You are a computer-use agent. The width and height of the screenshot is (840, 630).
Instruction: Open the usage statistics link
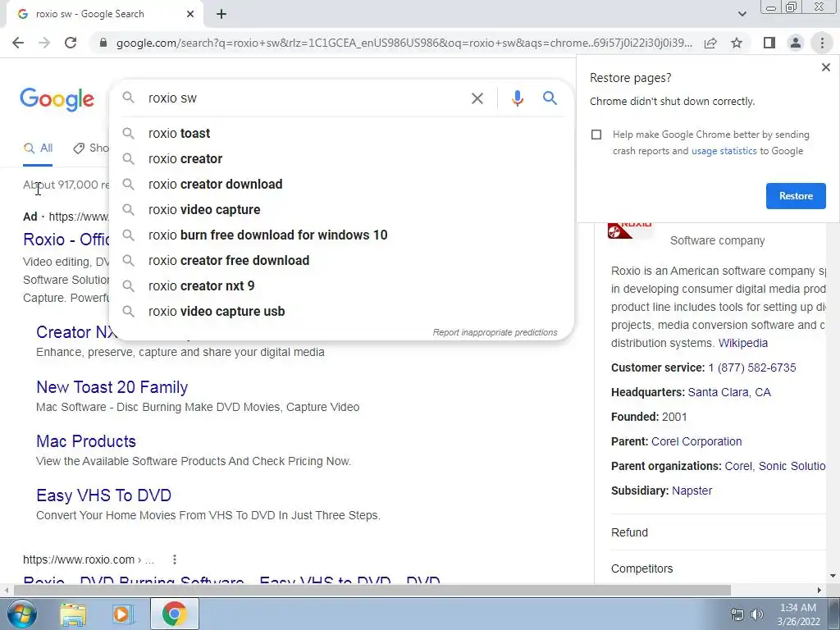coord(724,151)
